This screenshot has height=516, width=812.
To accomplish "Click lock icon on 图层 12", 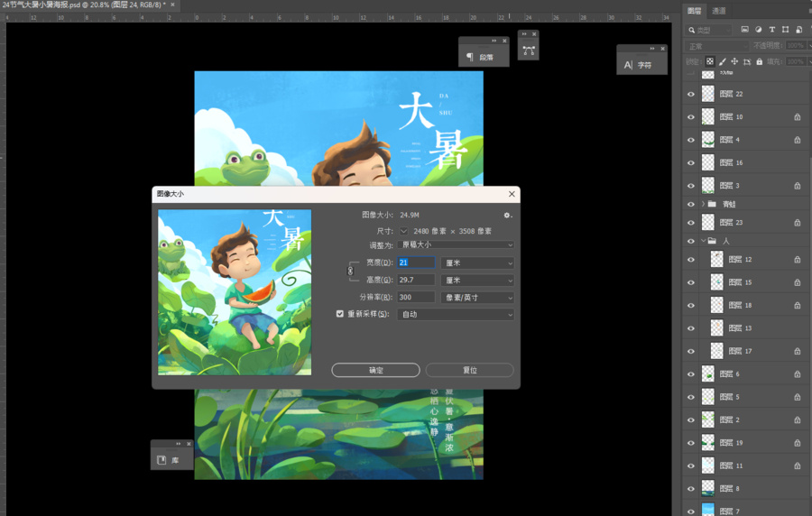I will pos(798,259).
